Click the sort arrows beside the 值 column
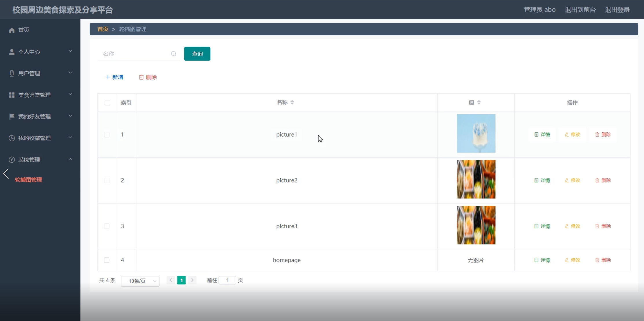Screen dimensions: 644x321 point(479,102)
